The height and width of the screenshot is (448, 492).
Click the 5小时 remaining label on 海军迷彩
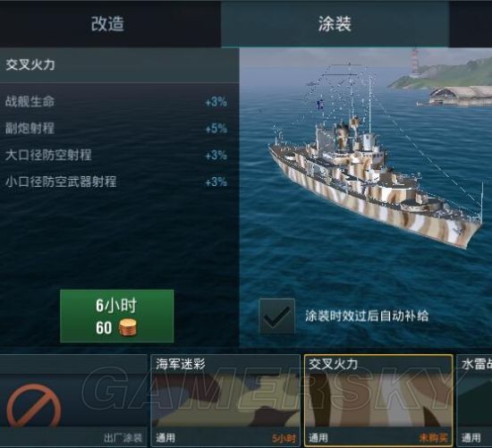coord(284,438)
